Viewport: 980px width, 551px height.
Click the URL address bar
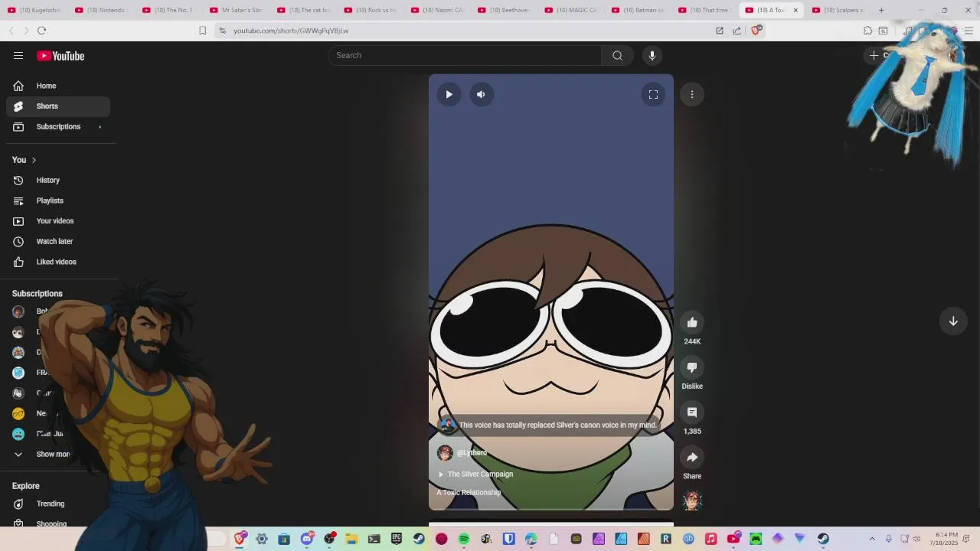tap(459, 31)
